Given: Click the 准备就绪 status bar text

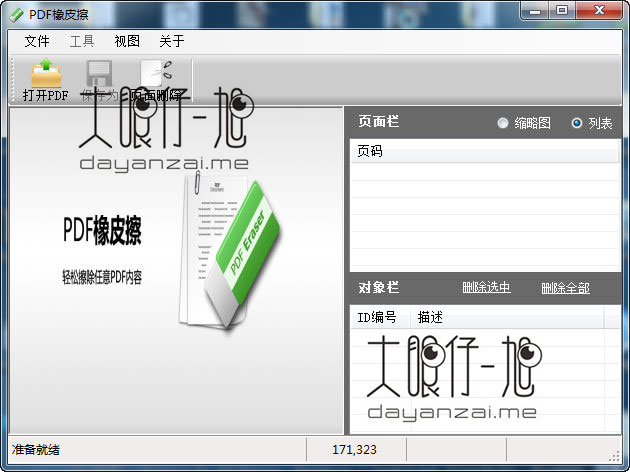Looking at the screenshot, I should tap(36, 450).
